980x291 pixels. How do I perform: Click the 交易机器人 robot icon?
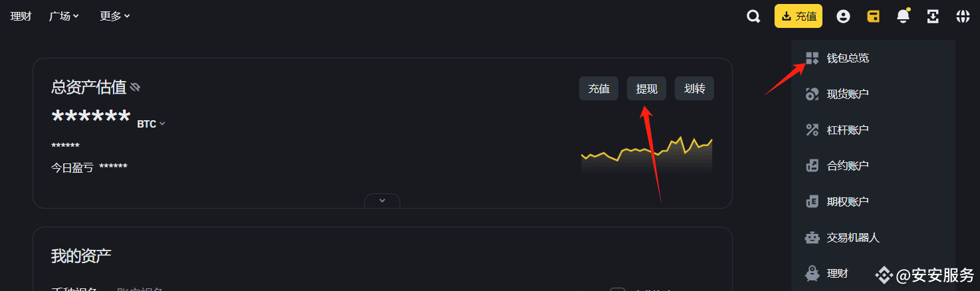coord(812,237)
